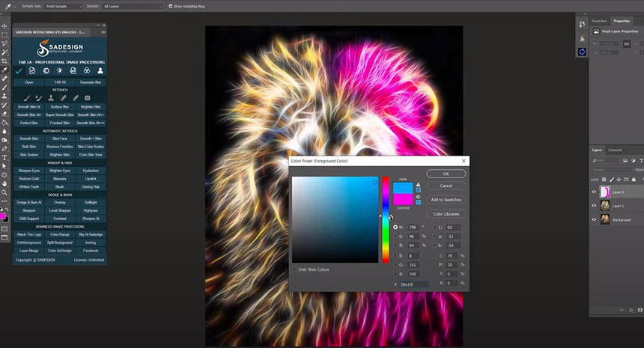Select the Brush tool in left toolbar
This screenshot has width=644, height=348.
tap(4, 88)
